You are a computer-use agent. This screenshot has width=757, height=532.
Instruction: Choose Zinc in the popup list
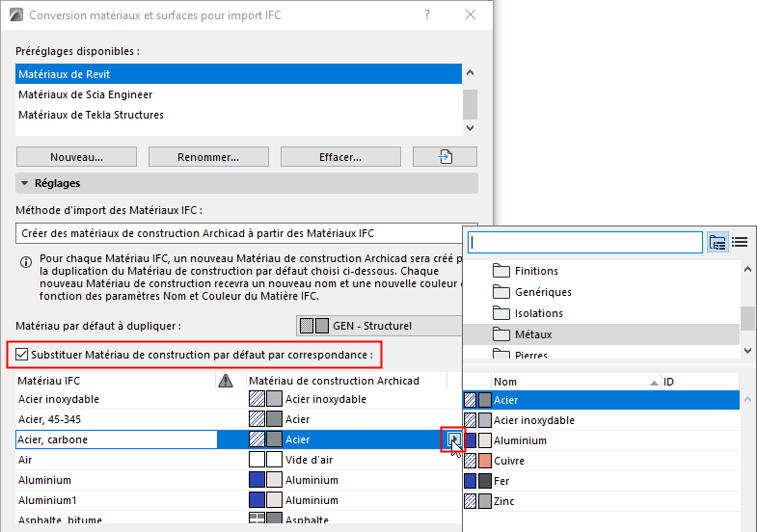click(602, 501)
